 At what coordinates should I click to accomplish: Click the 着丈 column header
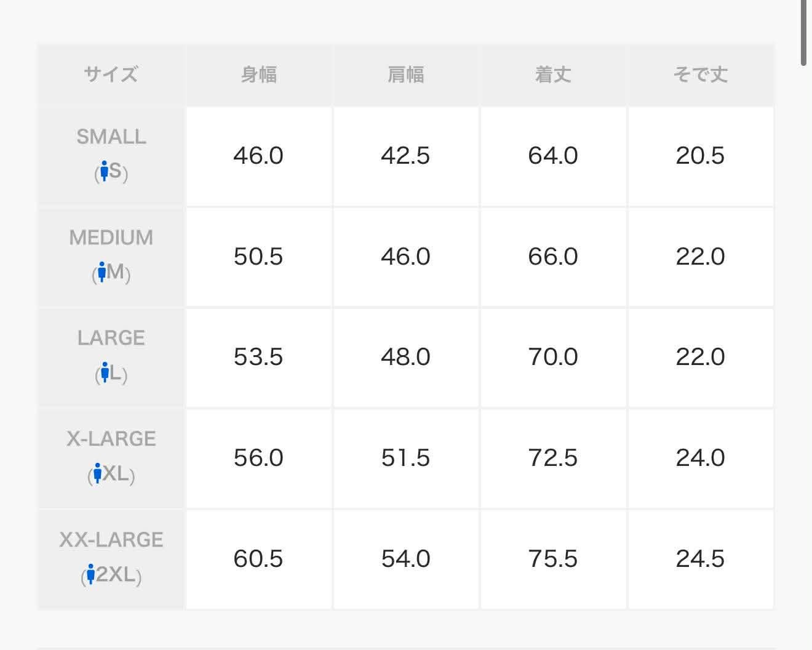553,75
